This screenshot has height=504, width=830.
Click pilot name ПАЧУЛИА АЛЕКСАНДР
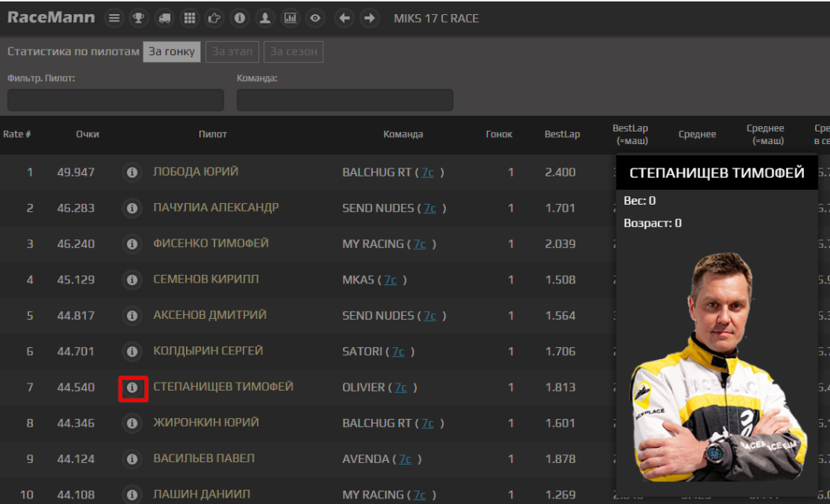pyautogui.click(x=216, y=208)
